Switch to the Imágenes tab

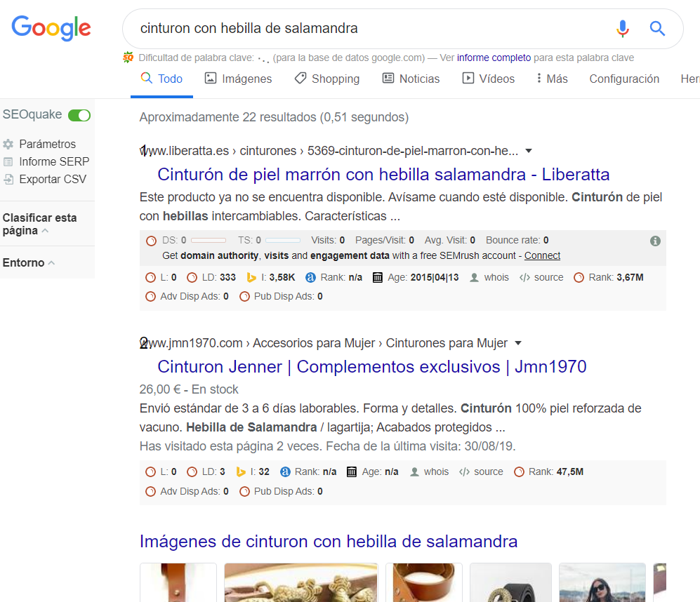pyautogui.click(x=238, y=79)
